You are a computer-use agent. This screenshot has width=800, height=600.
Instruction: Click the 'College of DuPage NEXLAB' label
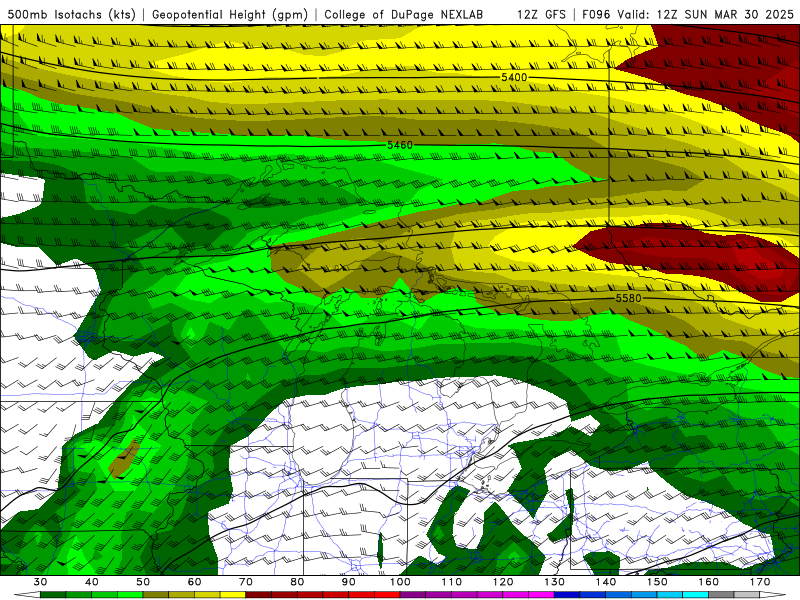pyautogui.click(x=404, y=15)
